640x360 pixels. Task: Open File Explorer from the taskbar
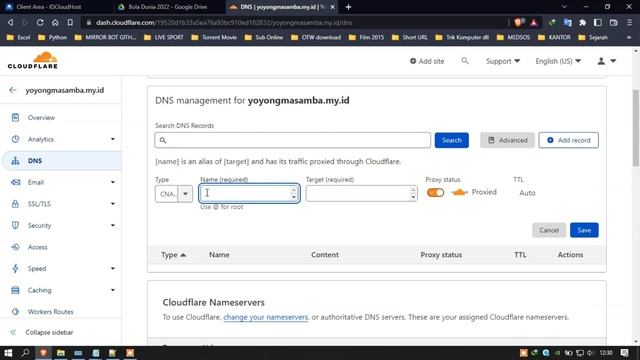pos(61,353)
